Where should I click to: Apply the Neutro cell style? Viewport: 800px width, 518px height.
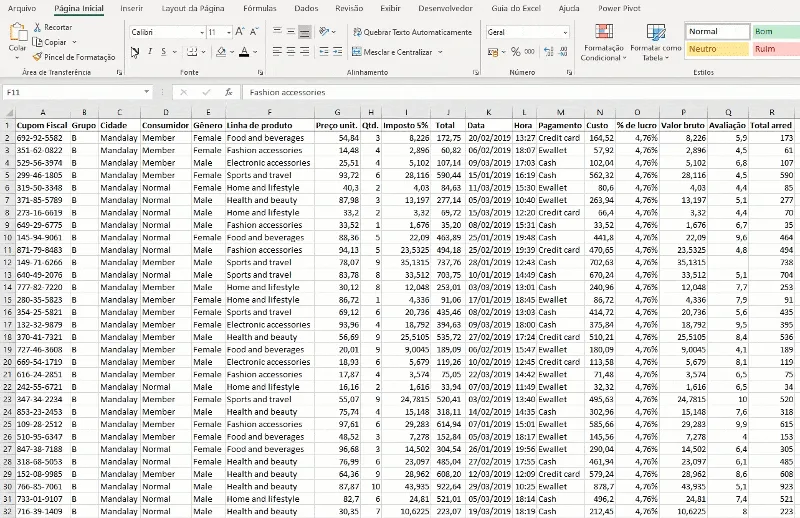tap(717, 49)
